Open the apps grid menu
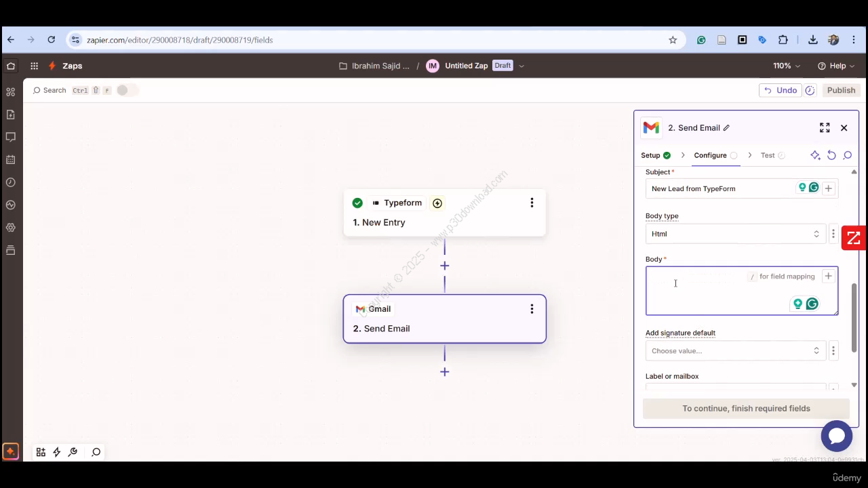Screen dimensions: 868x488 tap(34, 66)
